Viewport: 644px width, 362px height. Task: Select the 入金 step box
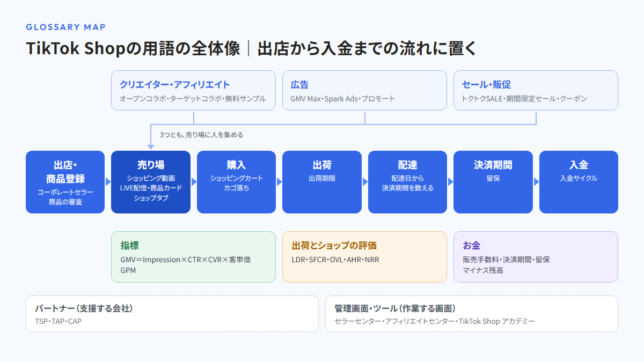[x=579, y=182]
